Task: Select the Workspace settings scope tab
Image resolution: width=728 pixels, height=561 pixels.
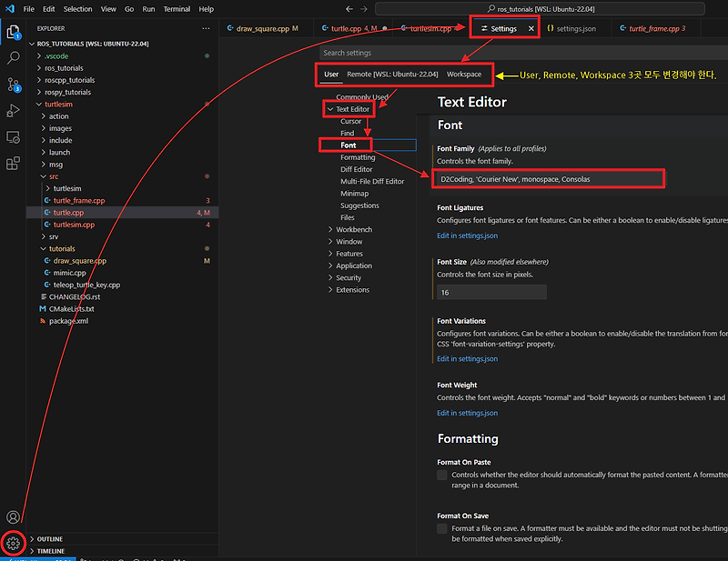Action: pos(464,75)
